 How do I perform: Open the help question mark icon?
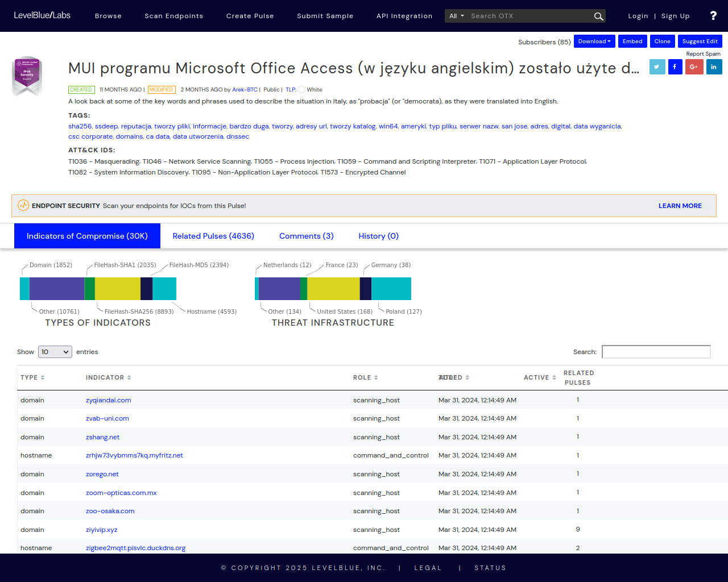(713, 16)
